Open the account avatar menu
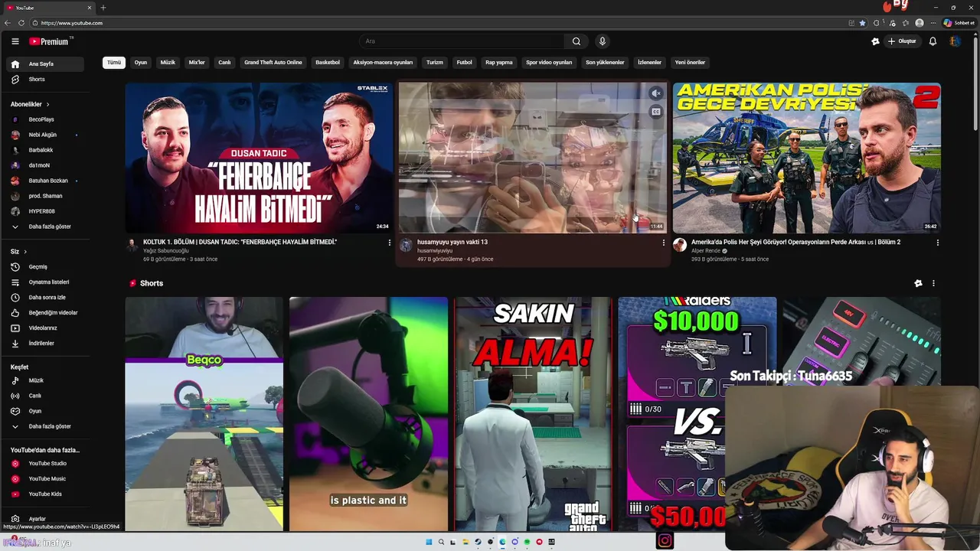Viewport: 980px width, 551px height. click(955, 41)
